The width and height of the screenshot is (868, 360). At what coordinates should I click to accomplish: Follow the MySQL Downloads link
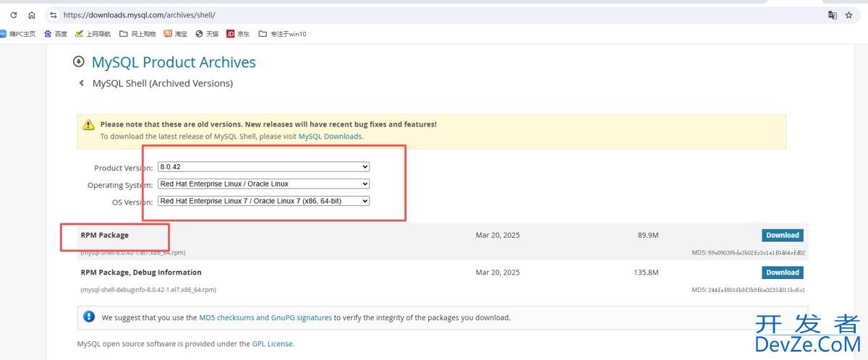[330, 136]
